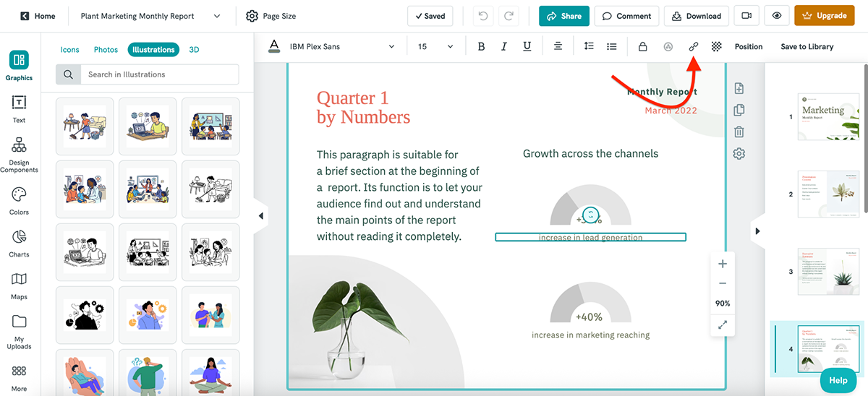Click the text color A icon

[x=274, y=46]
